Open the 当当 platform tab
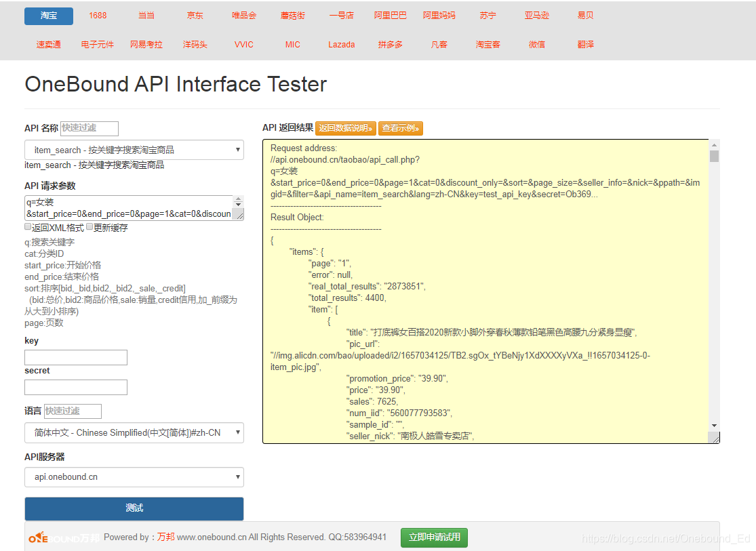 point(146,16)
